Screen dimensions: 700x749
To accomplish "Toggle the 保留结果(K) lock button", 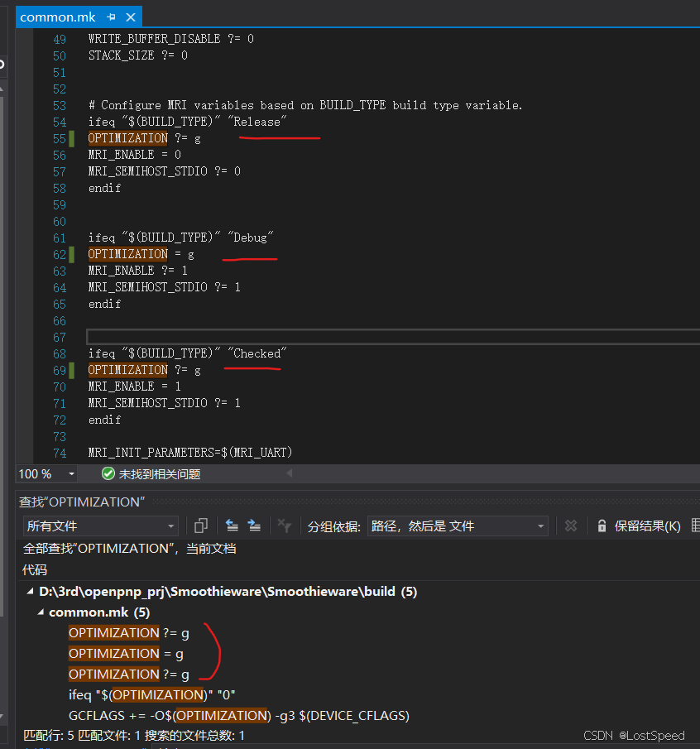I will [x=639, y=526].
